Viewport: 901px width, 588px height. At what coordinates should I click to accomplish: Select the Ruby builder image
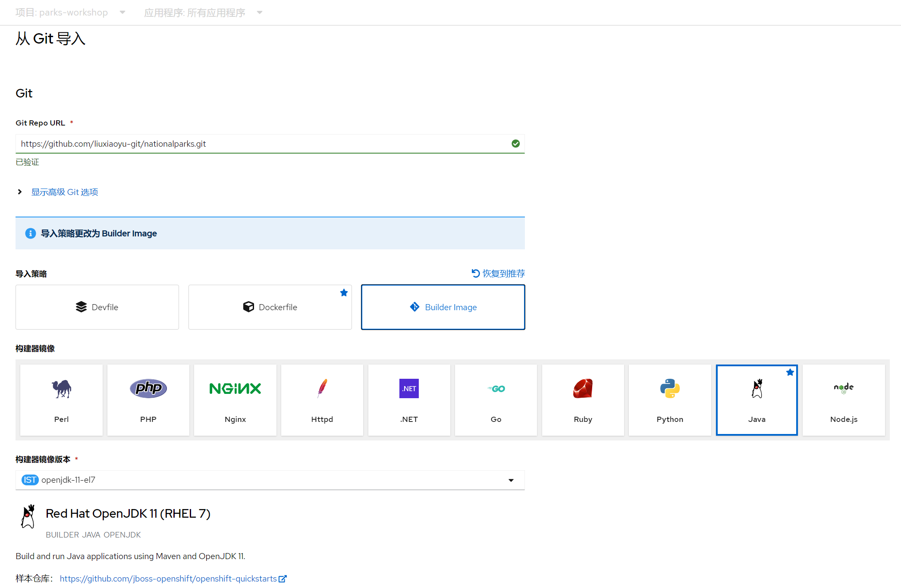(583, 400)
